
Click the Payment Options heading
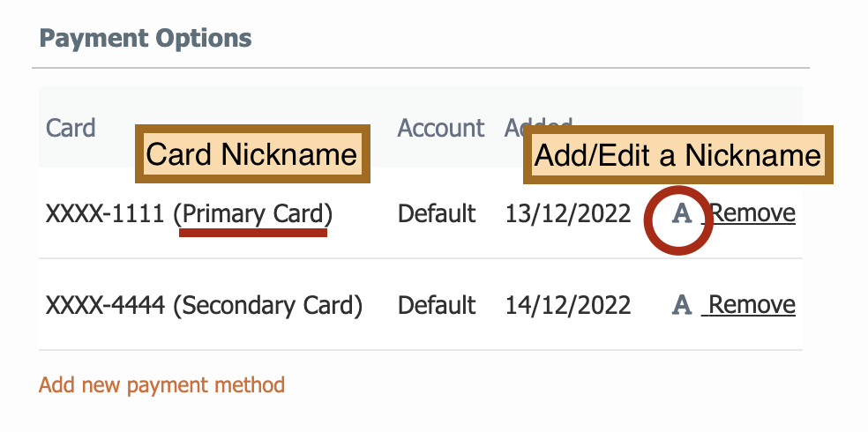click(146, 38)
